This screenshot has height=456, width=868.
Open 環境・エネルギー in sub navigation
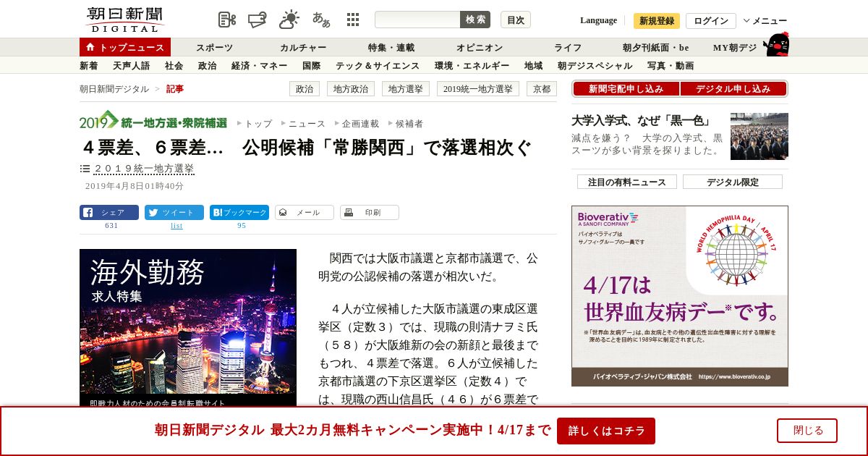pyautogui.click(x=472, y=66)
